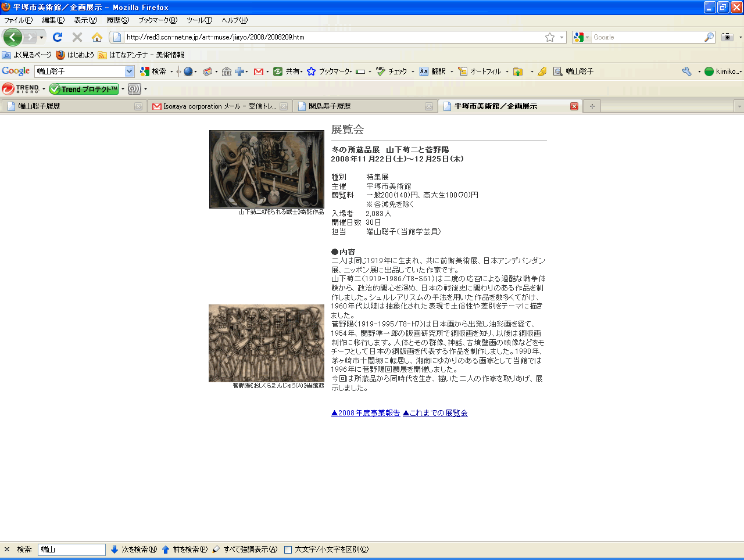The width and height of the screenshot is (744, 560).
Task: Close the 平塚市美術館/企画展示 tab
Action: point(574,106)
